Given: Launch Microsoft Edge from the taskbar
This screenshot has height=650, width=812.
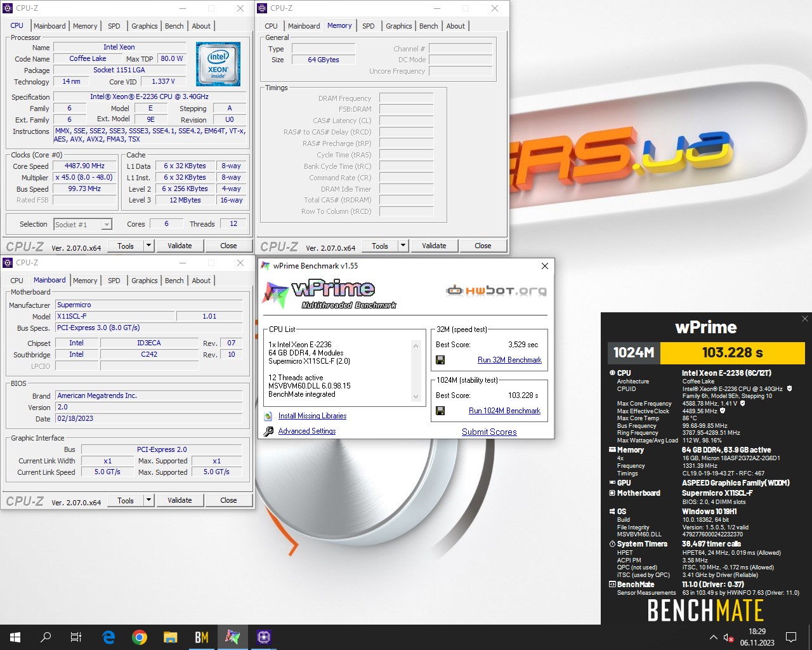Looking at the screenshot, I should 108,637.
